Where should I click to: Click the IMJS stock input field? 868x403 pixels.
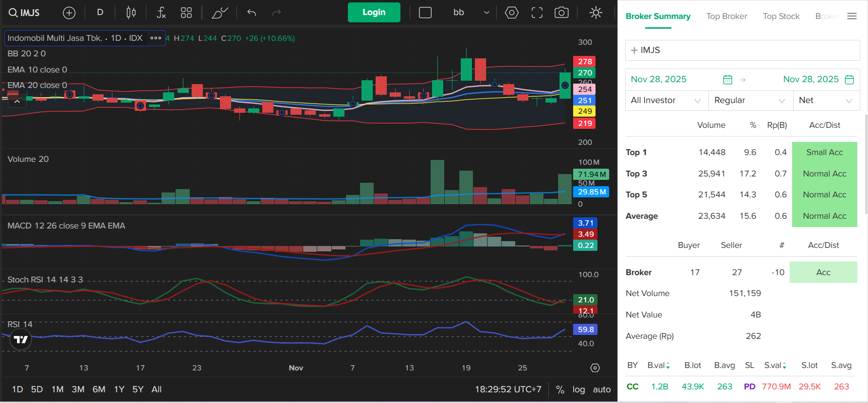pyautogui.click(x=742, y=51)
